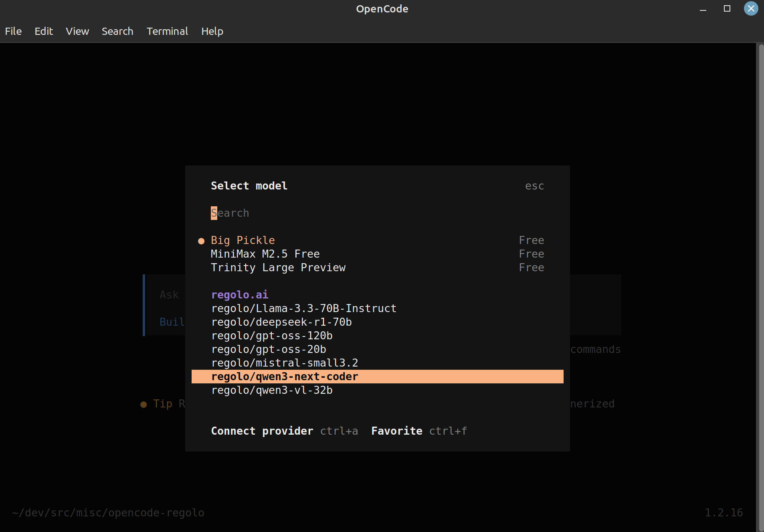764x532 pixels.
Task: Open the Terminal menu
Action: coord(167,31)
